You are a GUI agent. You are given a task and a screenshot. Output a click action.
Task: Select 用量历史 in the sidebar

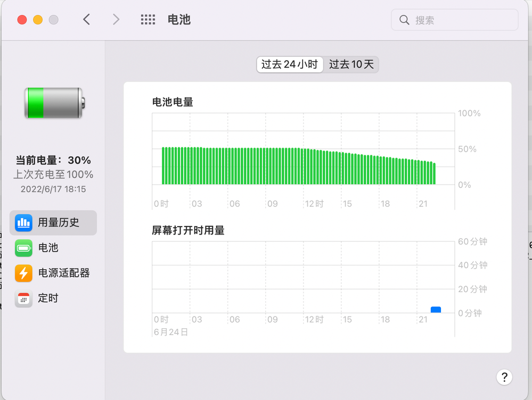[59, 223]
